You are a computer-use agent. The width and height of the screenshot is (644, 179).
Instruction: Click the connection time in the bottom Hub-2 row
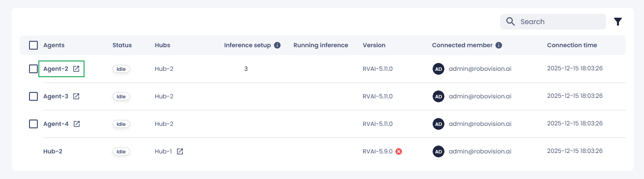coord(575,151)
